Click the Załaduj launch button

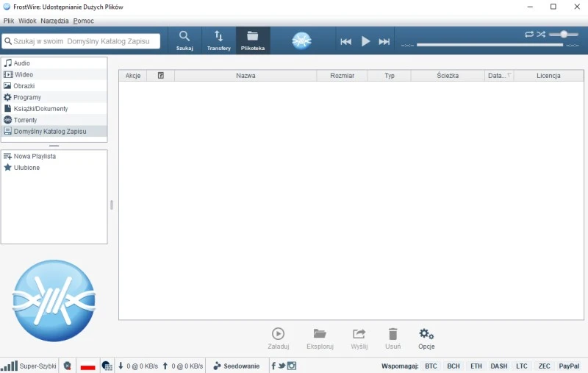(x=279, y=338)
